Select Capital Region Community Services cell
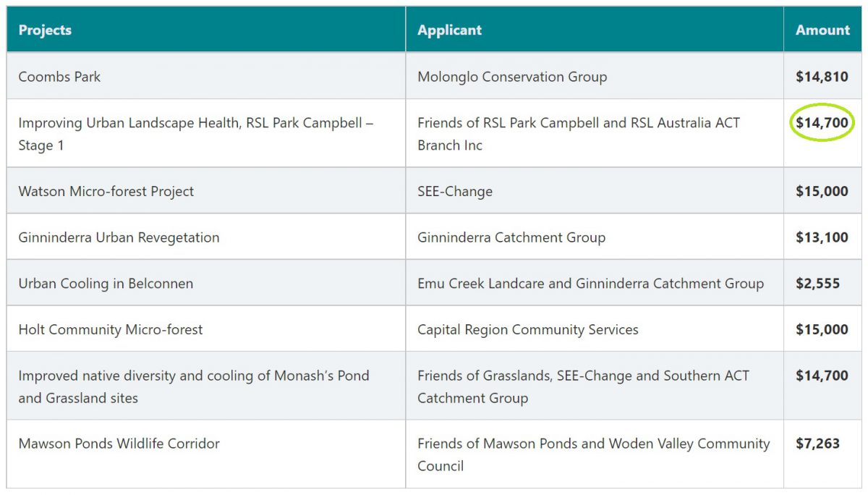868x495 pixels. [595, 329]
